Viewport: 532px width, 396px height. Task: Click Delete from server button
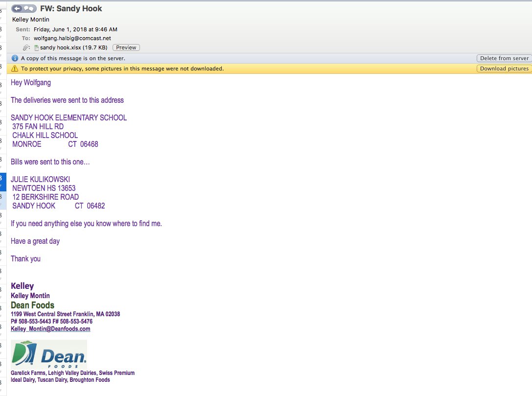point(504,58)
